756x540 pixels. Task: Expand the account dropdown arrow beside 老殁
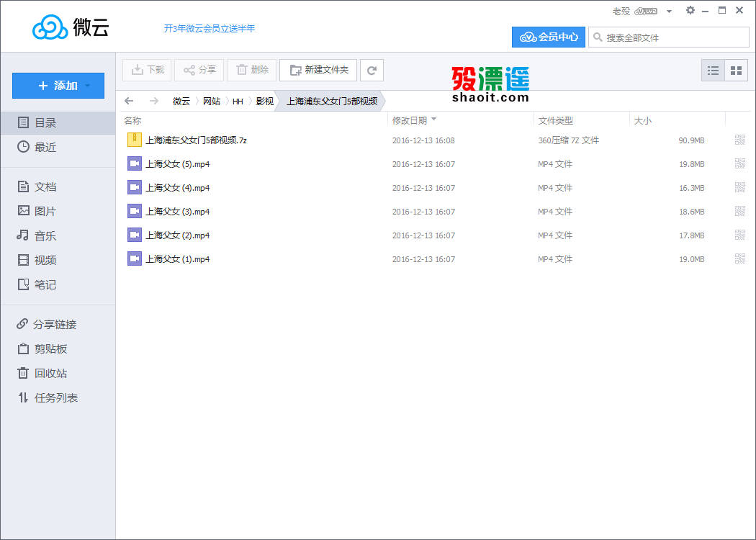[669, 12]
